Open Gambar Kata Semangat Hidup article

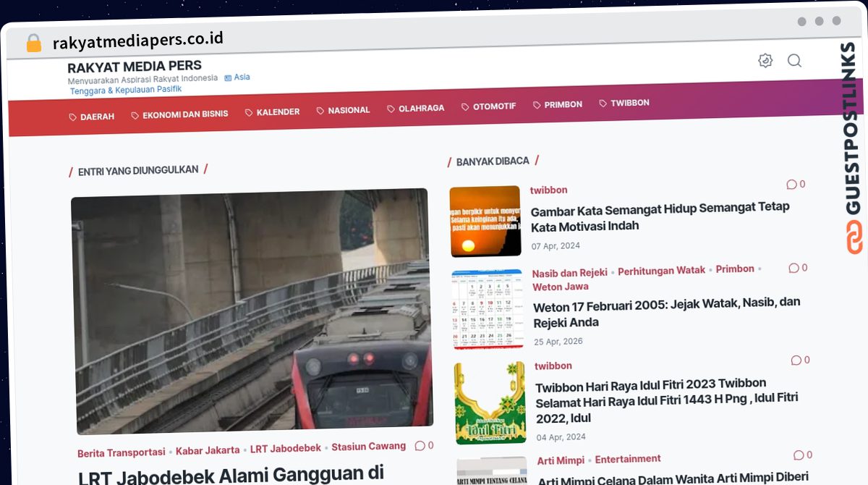(660, 216)
